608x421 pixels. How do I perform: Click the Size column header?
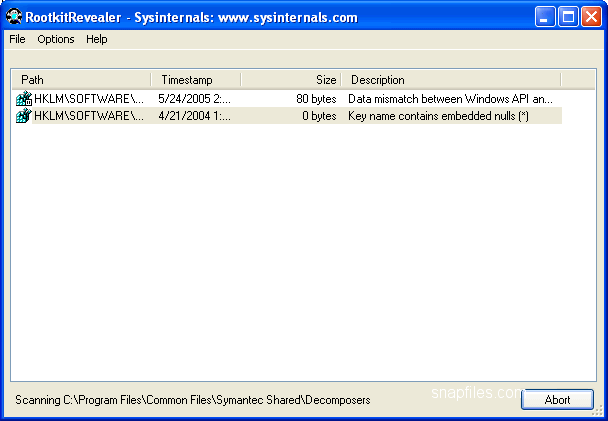click(290, 79)
